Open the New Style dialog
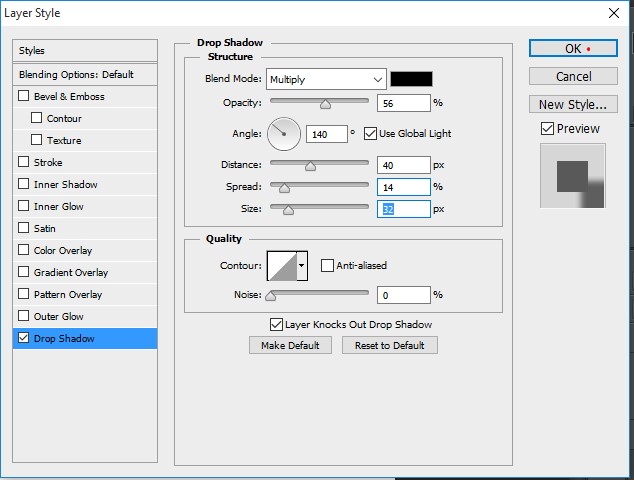This screenshot has height=480, width=634. (x=573, y=104)
